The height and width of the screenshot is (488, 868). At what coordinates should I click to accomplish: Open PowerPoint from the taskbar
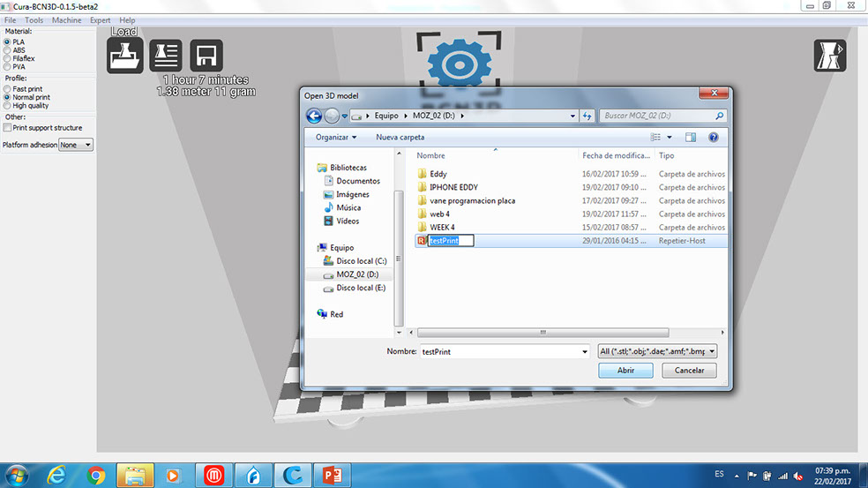pos(332,476)
